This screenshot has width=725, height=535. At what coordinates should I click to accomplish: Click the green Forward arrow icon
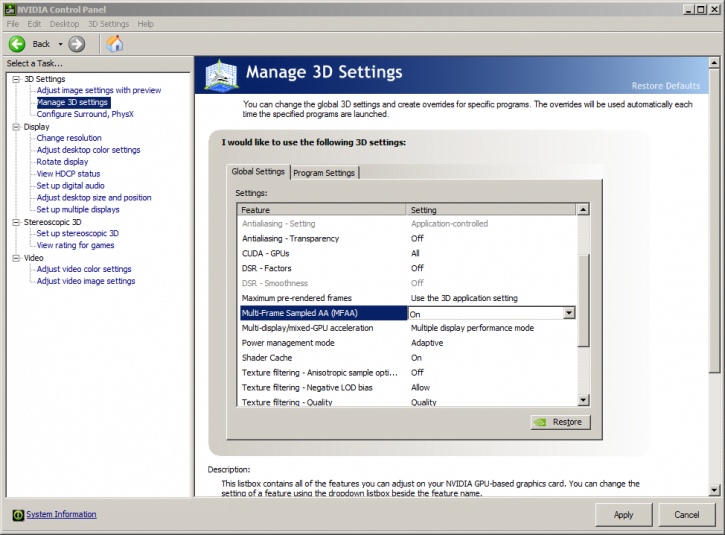[x=77, y=44]
